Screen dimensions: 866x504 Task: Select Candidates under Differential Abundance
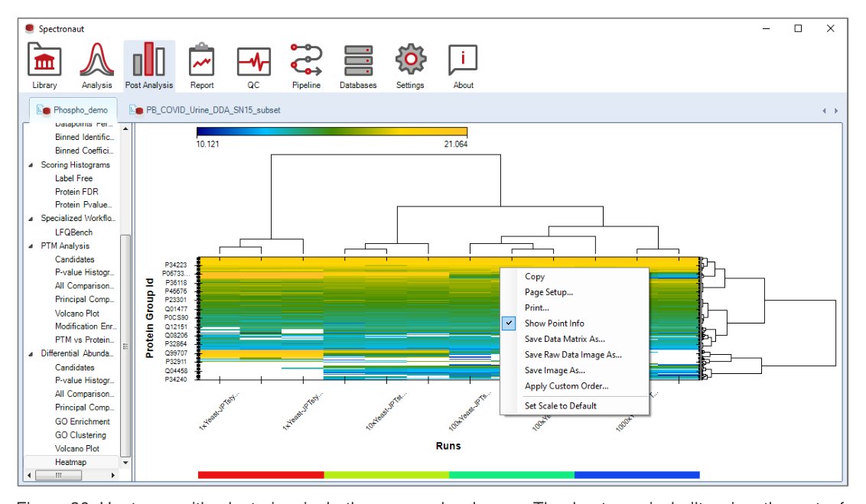[x=74, y=368]
